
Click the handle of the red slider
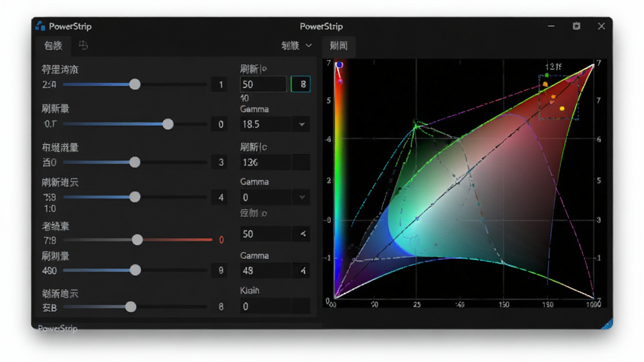tap(137, 239)
